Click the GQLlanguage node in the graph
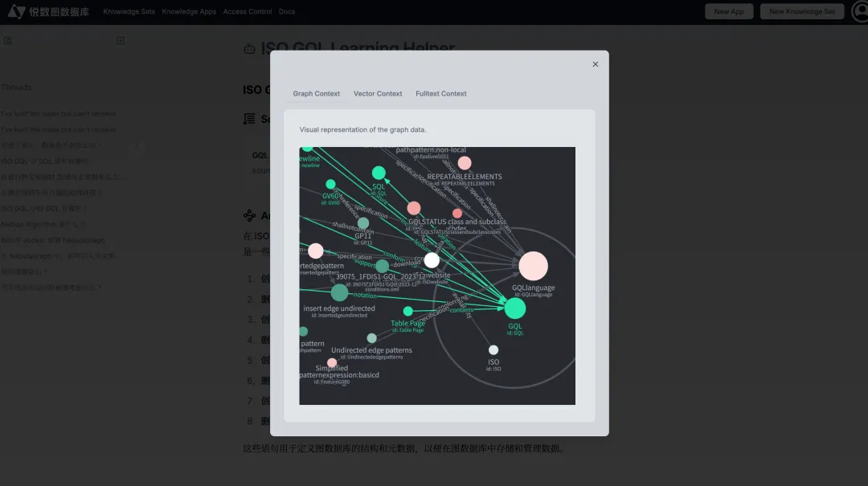Screen dimensions: 868x486 pyautogui.click(x=533, y=266)
